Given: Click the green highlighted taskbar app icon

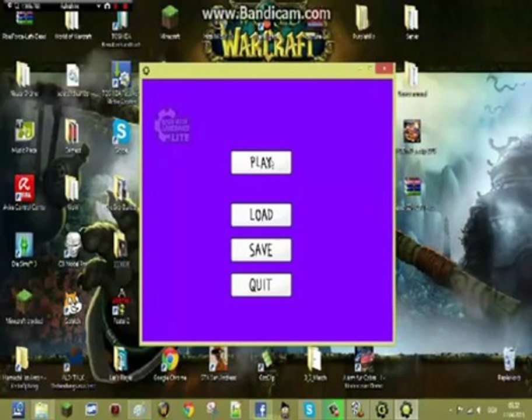Looking at the screenshot, I should [x=333, y=410].
